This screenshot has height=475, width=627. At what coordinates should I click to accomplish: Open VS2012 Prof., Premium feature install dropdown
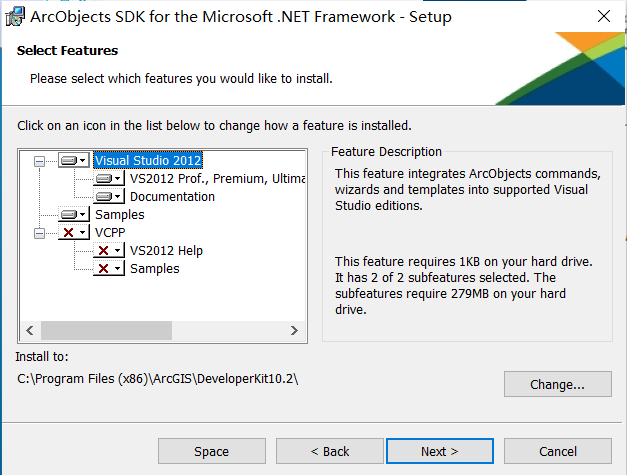(x=109, y=178)
